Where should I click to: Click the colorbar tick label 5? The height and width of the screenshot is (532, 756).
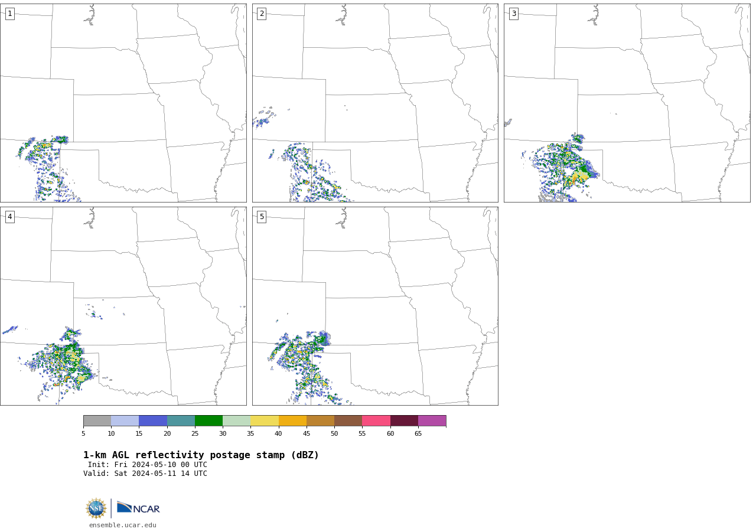(x=83, y=434)
